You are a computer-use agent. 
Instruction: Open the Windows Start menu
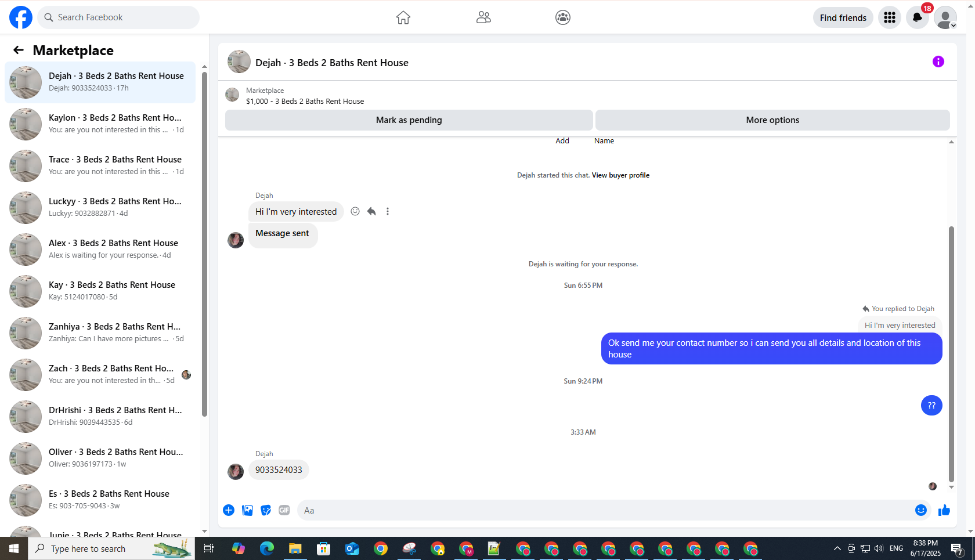14,548
